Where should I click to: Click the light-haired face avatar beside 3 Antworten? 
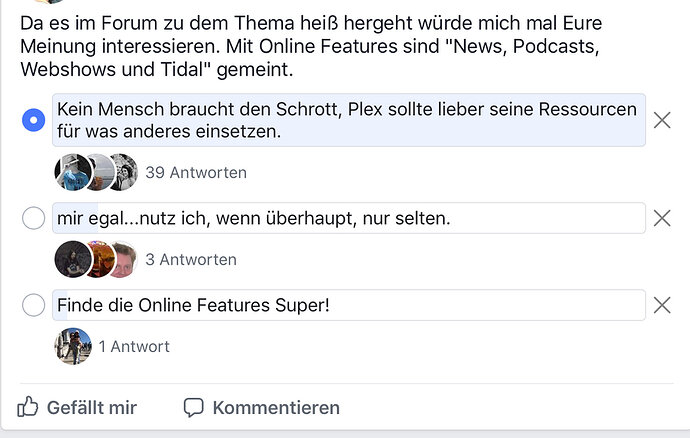122,259
